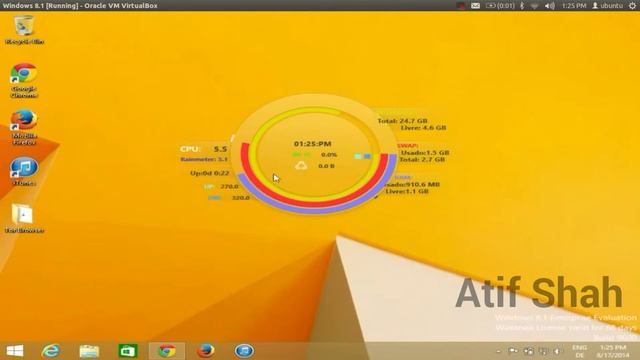Open File Explorer from the taskbar
This screenshot has height=360, width=640.
coord(89,351)
